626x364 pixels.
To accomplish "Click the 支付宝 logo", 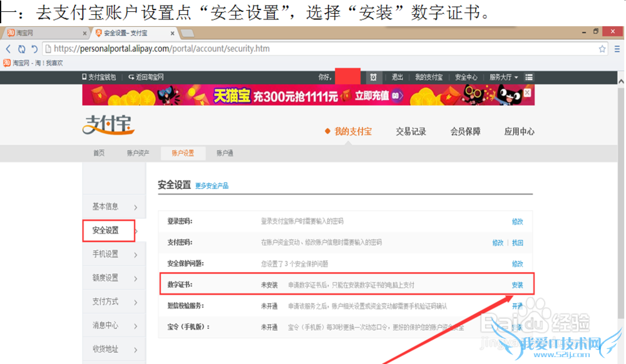I will click(x=108, y=125).
